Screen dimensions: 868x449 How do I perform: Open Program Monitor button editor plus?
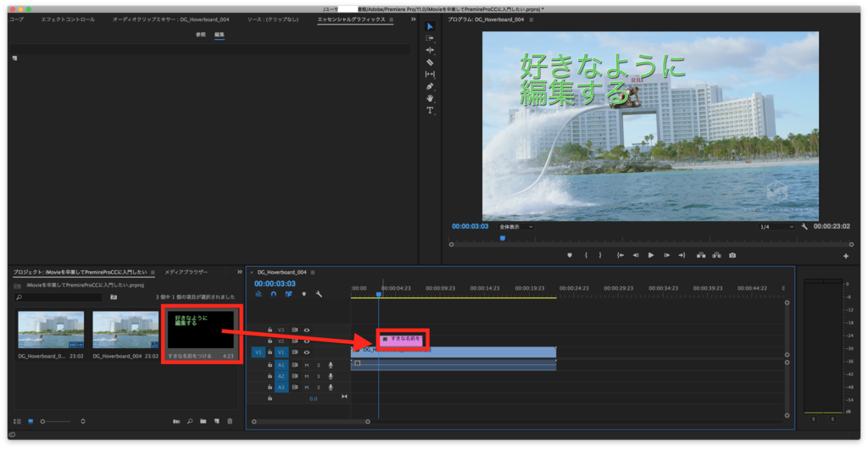pos(846,256)
